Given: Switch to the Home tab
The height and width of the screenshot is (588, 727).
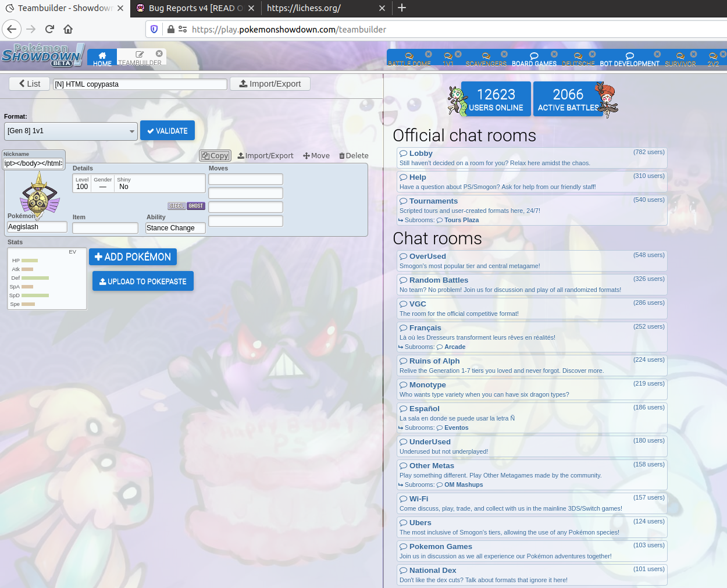Looking at the screenshot, I should (x=102, y=57).
